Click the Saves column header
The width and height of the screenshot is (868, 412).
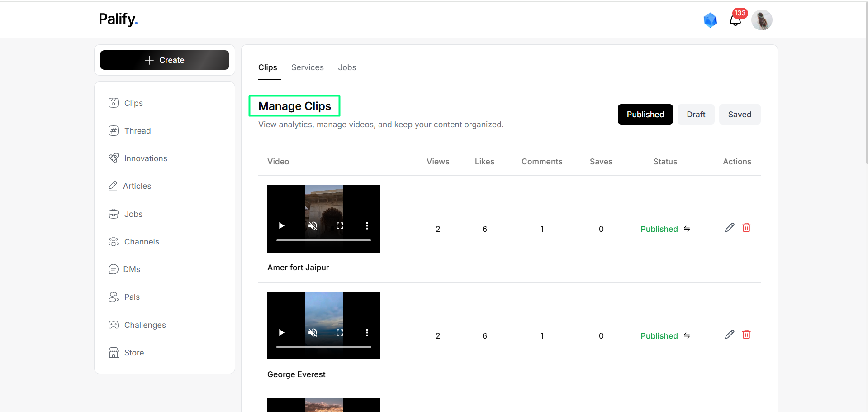point(601,162)
